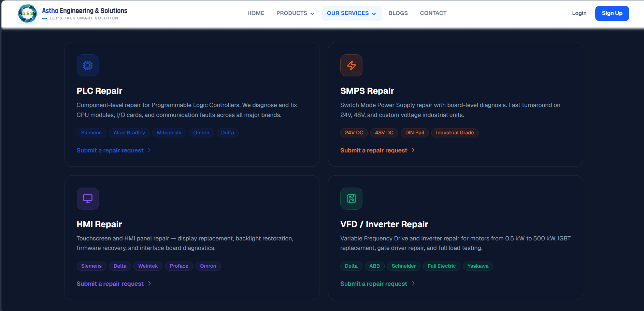The image size is (644, 311).
Task: Open the Products menu label
Action: (292, 13)
